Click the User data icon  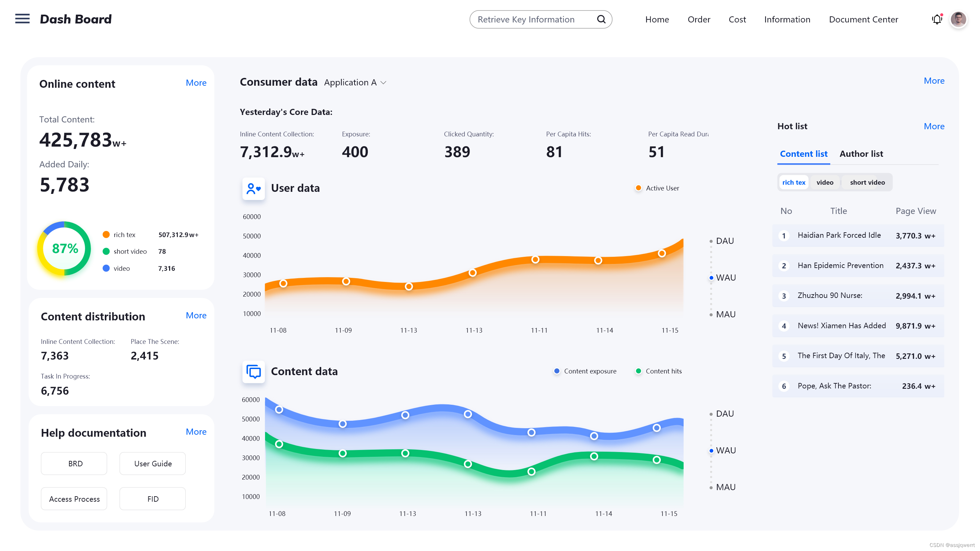point(254,188)
